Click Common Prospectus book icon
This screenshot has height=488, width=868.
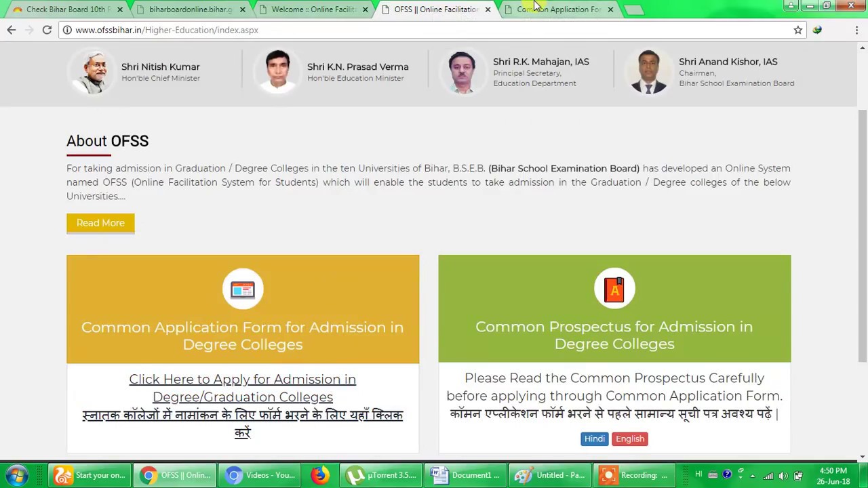614,289
